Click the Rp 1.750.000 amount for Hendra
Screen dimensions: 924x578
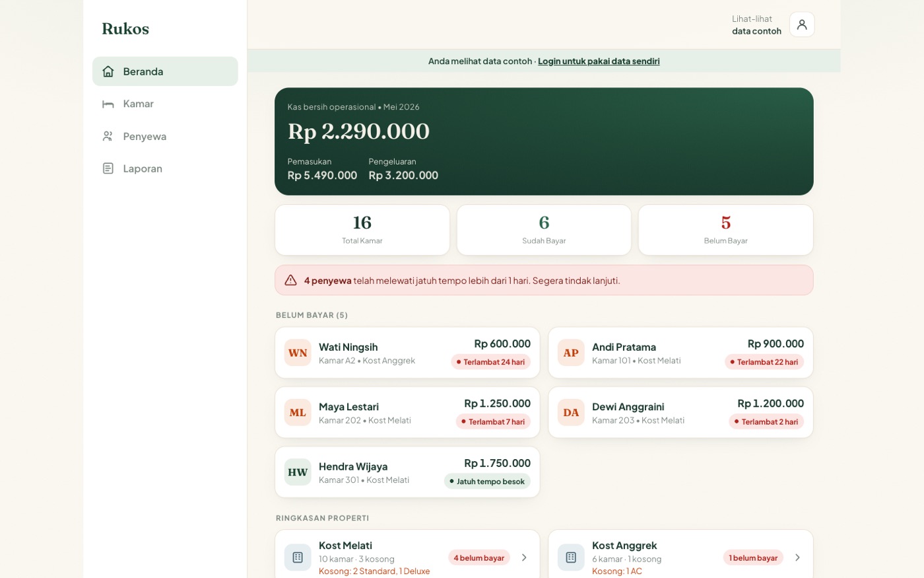(x=497, y=463)
